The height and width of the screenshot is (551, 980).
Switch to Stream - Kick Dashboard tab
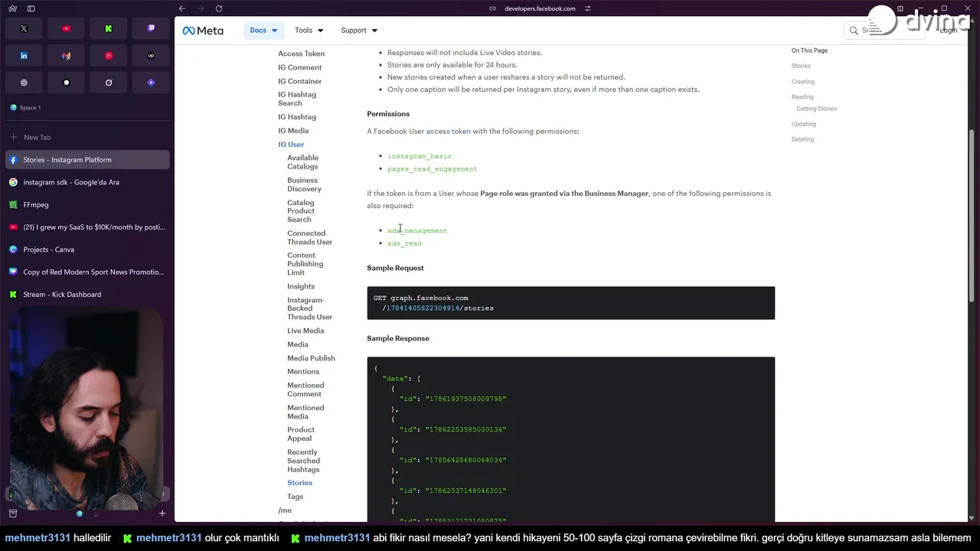[x=87, y=294]
